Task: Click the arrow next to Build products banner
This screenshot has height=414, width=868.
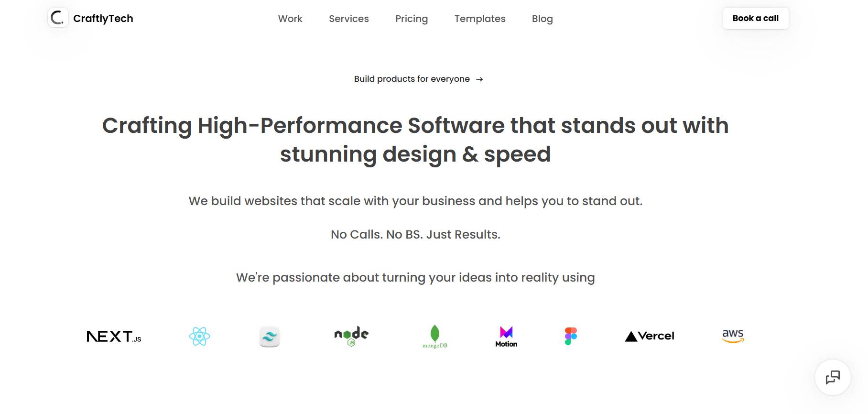Action: click(x=480, y=79)
